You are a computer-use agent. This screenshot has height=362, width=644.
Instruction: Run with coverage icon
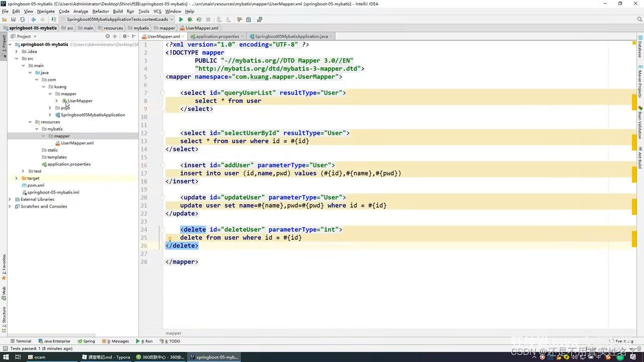point(199,20)
